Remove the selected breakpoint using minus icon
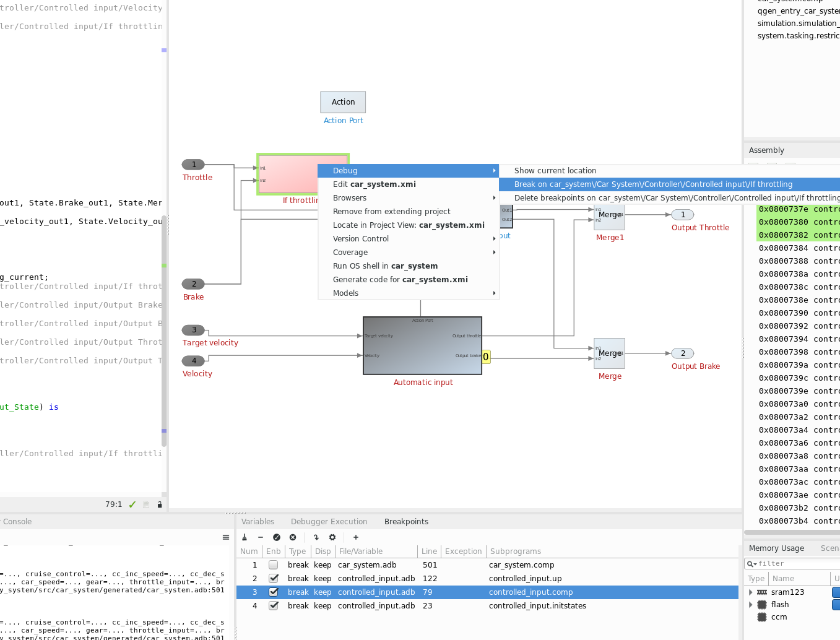Viewport: 840px width, 640px height. click(261, 537)
